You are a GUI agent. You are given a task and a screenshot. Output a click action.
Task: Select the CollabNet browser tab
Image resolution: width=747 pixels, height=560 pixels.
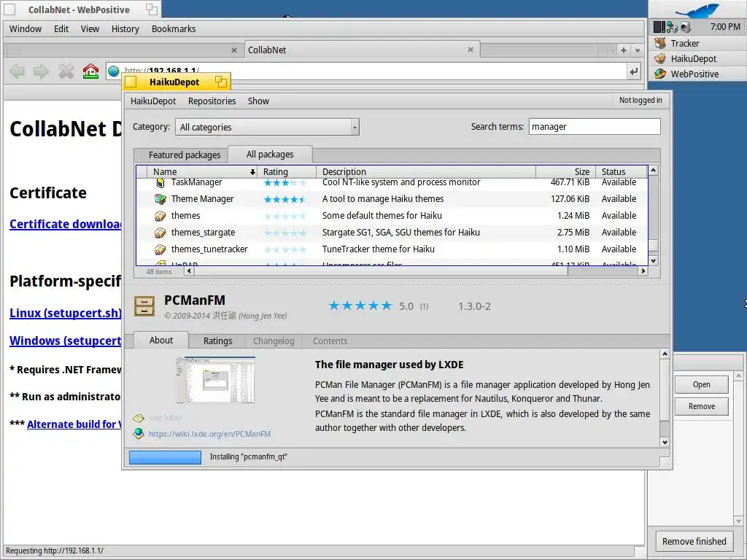coord(362,50)
